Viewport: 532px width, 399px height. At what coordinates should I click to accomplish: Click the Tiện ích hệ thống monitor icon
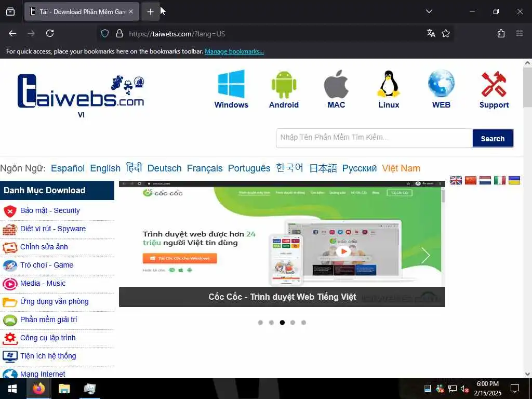coord(10,356)
